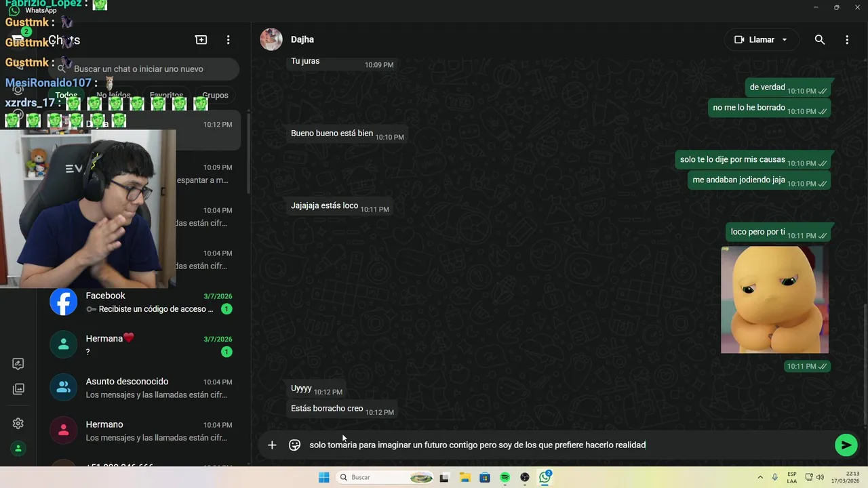Open the contact name Dajha header
This screenshot has width=868, height=488.
coord(302,39)
